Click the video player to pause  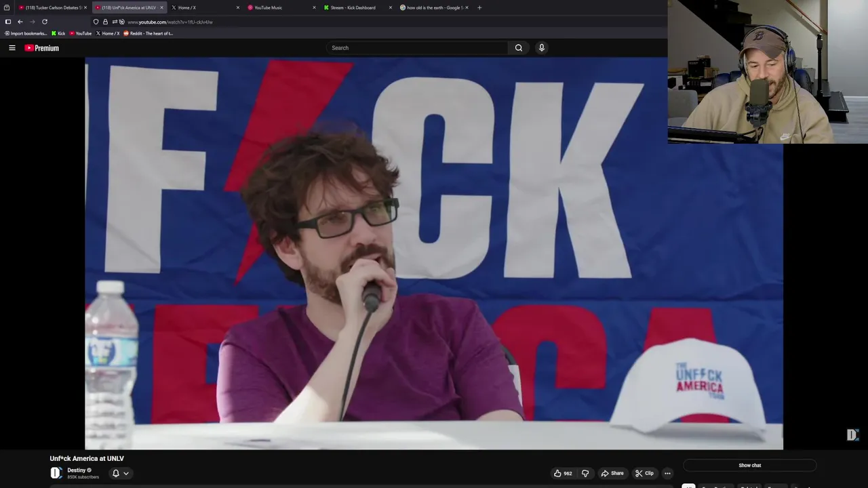pos(434,253)
